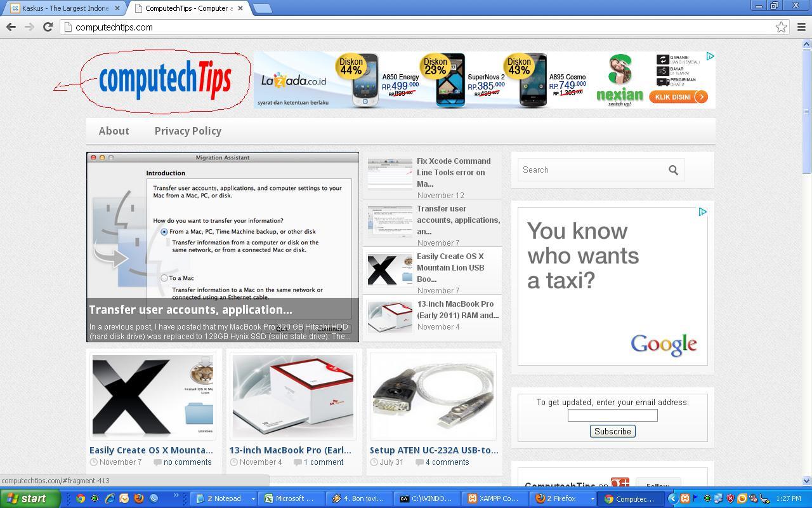Open AdChoices icon on taxi ad
The image size is (812, 508).
702,212
